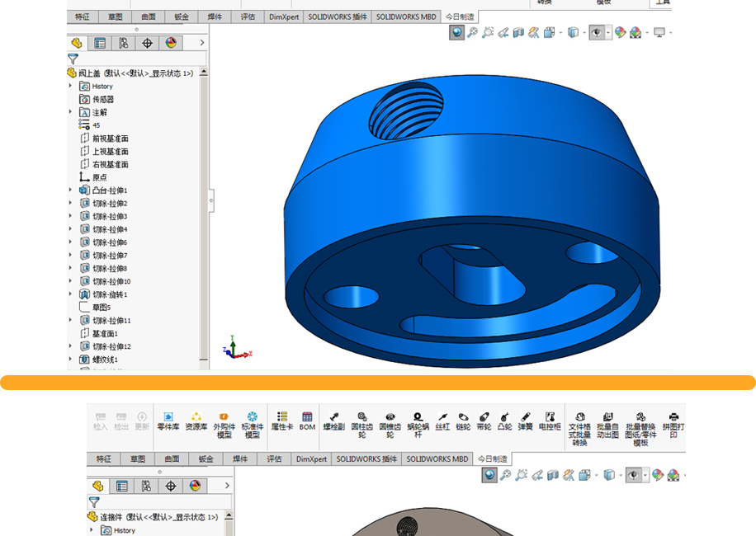This screenshot has width=756, height=536.
Task: Select the 传感器 sensors item
Action: pos(97,99)
